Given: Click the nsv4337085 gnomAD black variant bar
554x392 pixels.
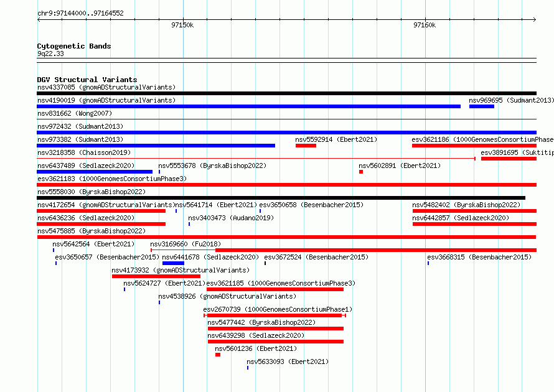Looking at the screenshot, I should 286,93.
